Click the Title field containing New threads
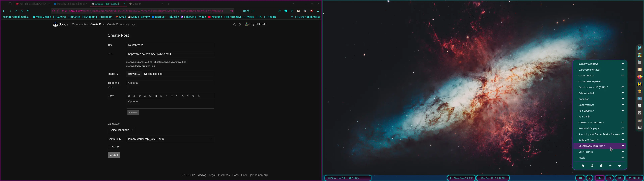 (x=170, y=45)
